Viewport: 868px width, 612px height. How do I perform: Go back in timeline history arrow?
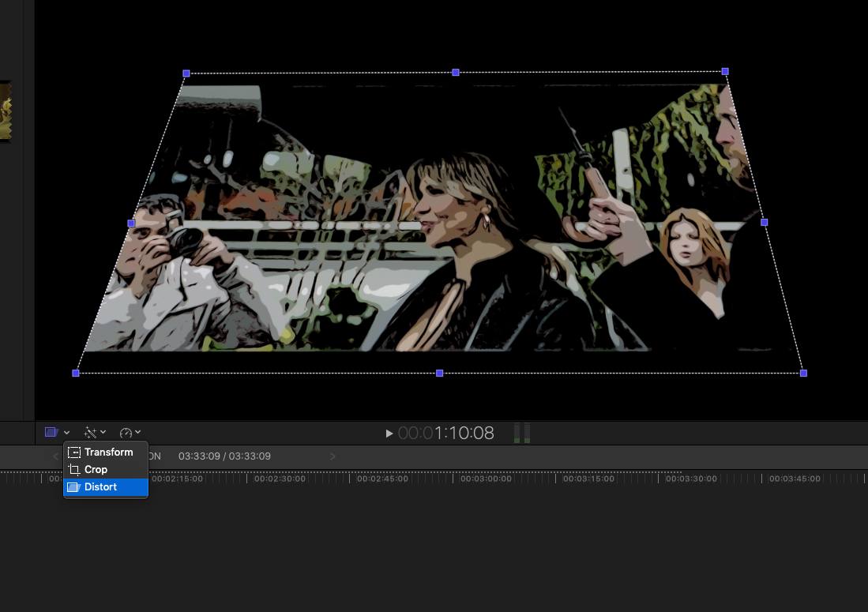[55, 456]
